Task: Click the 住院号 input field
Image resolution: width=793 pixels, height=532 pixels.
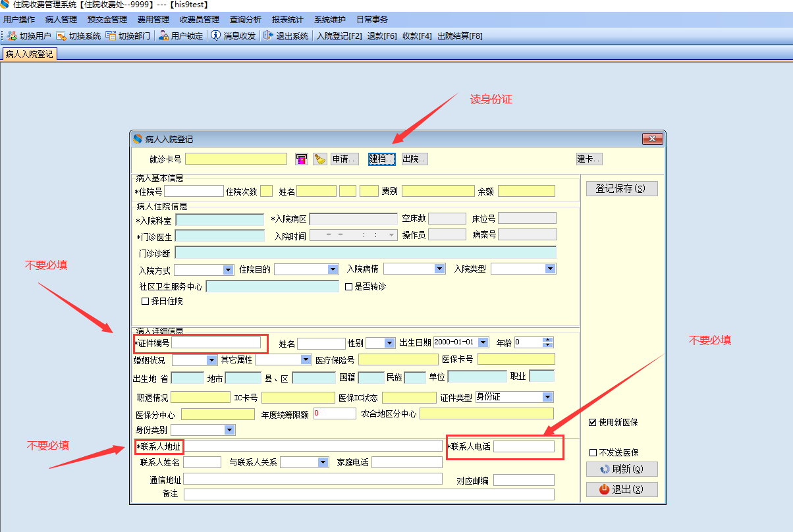Action: 194,191
